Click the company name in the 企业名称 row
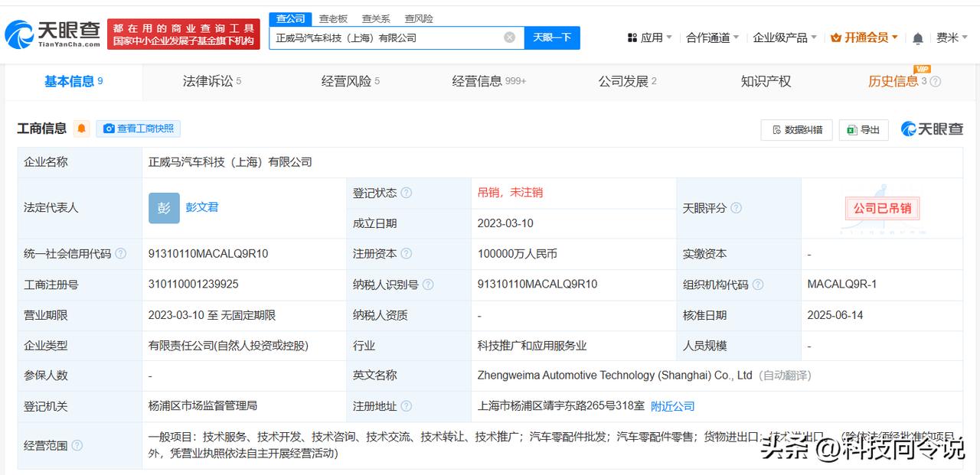980x475 pixels. pos(230,162)
